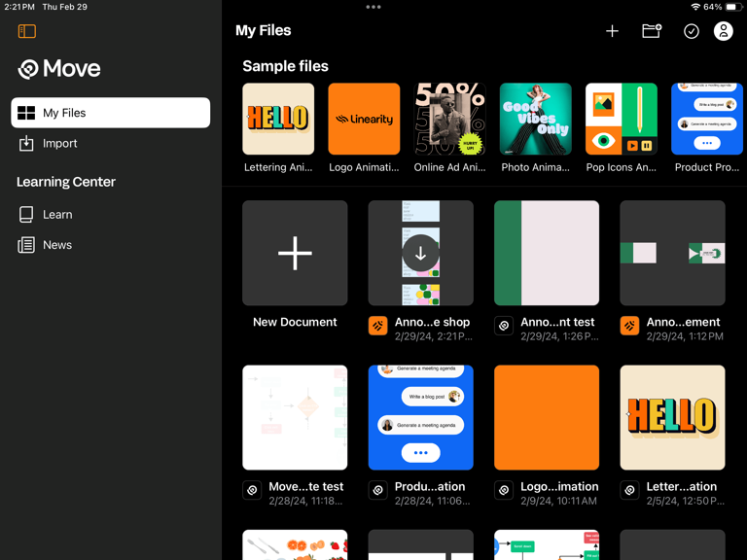Viewport: 747px width, 560px height.
Task: Click the 'Online Ad Ani...' sample label
Action: pos(449,167)
